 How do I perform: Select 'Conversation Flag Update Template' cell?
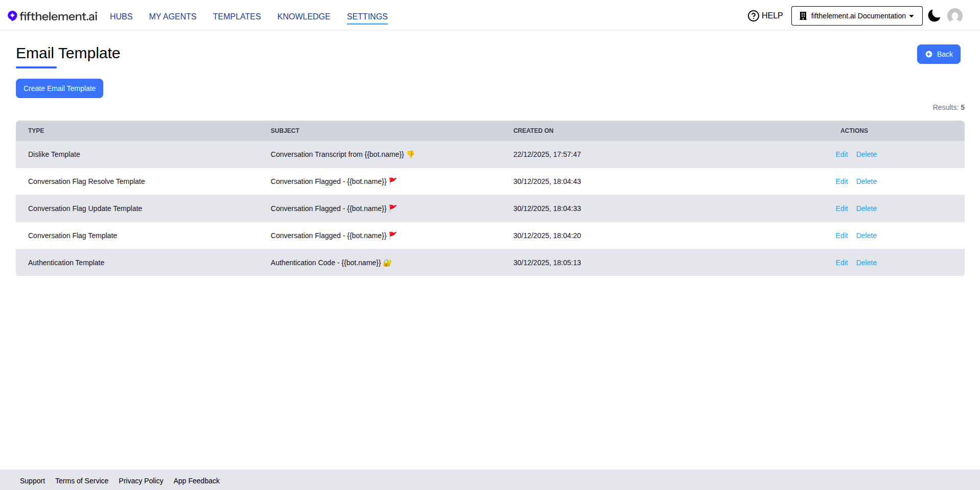tap(85, 208)
